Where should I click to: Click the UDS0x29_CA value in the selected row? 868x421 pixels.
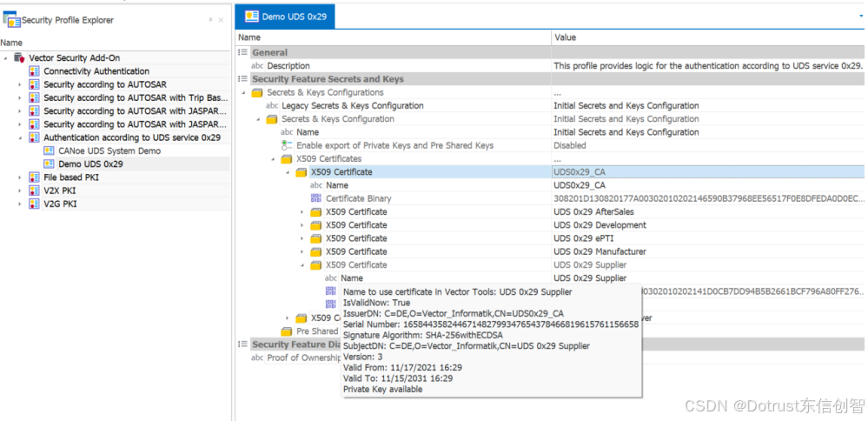coord(580,171)
